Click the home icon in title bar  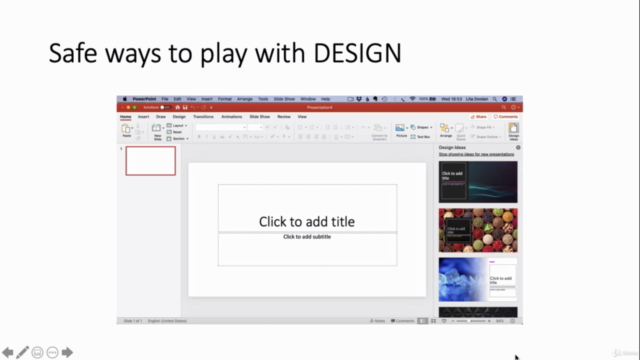pos(178,107)
